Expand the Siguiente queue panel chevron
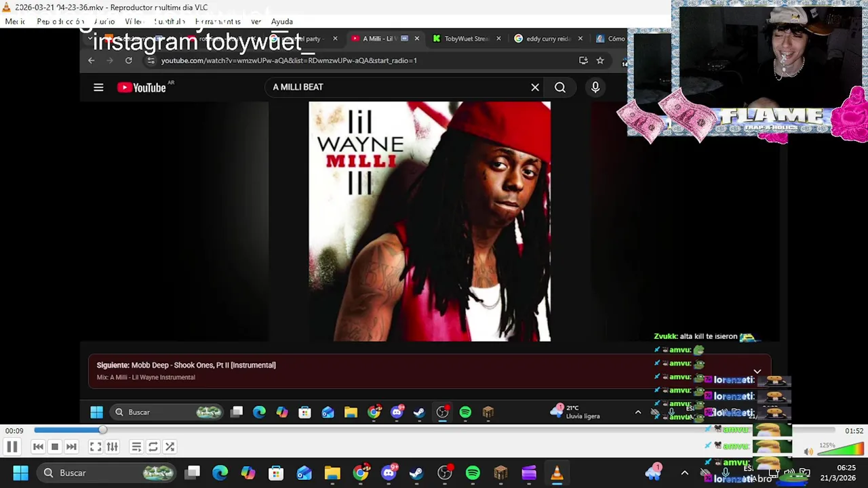This screenshot has width=868, height=488. tap(757, 371)
